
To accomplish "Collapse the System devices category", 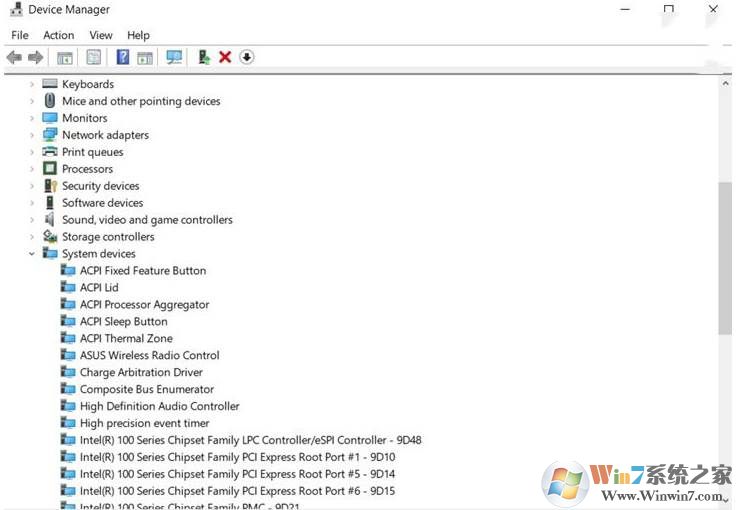I will pos(32,254).
